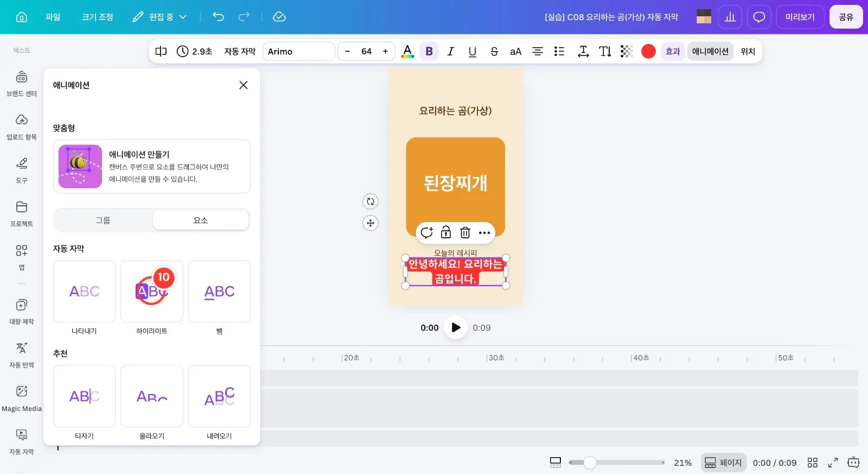
Task: Adjust the zoom slider handle
Action: pyautogui.click(x=590, y=463)
